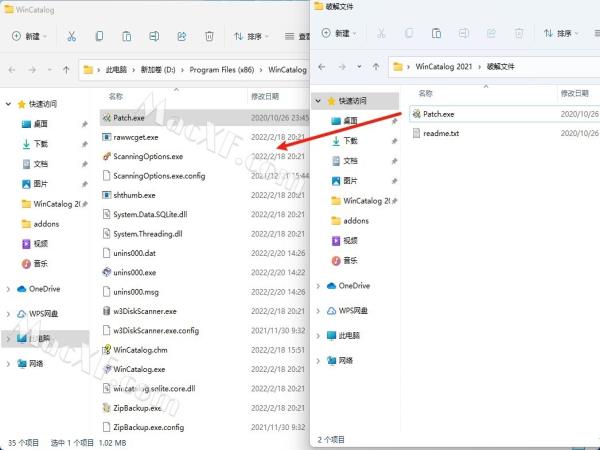This screenshot has width=600, height=450.
Task: Go up one folder in 破解文件 window
Action: click(x=376, y=67)
